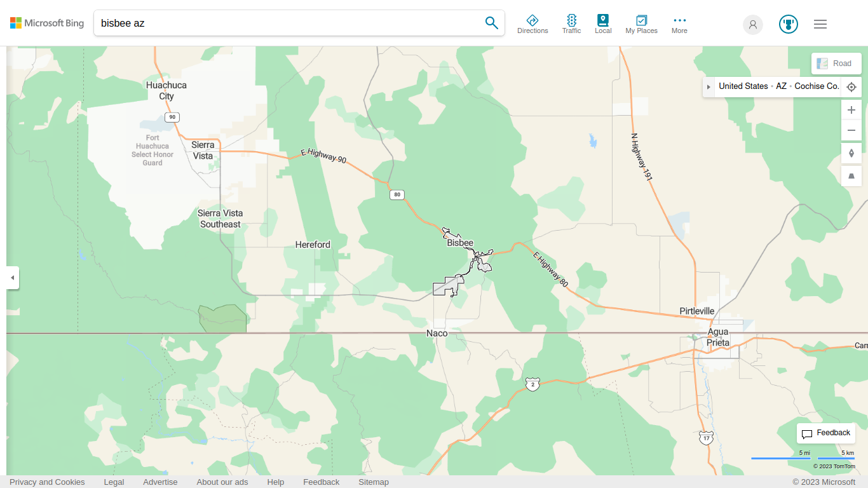Select Cochise Co. in breadcrumb
Viewport: 868px width, 488px height.
click(817, 86)
